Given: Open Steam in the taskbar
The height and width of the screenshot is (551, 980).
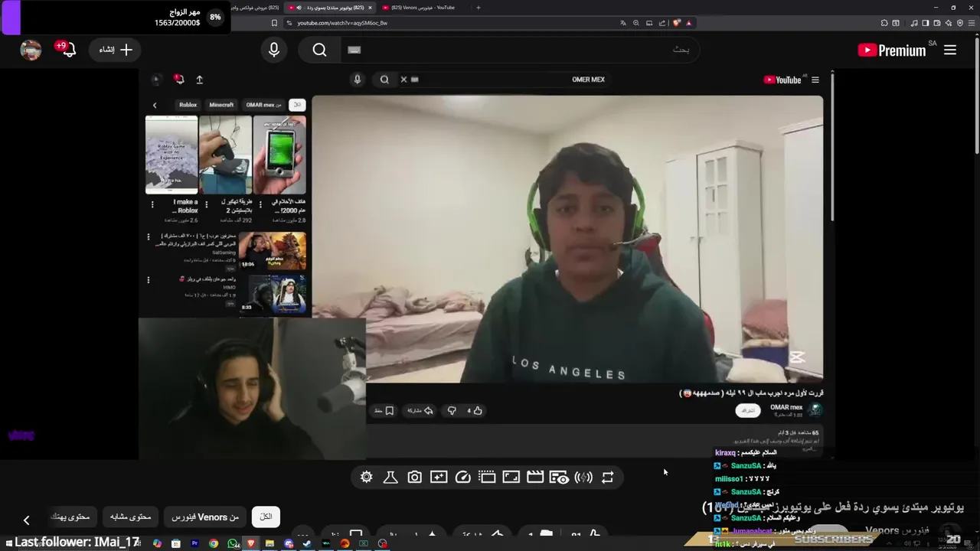Looking at the screenshot, I should tap(307, 543).
